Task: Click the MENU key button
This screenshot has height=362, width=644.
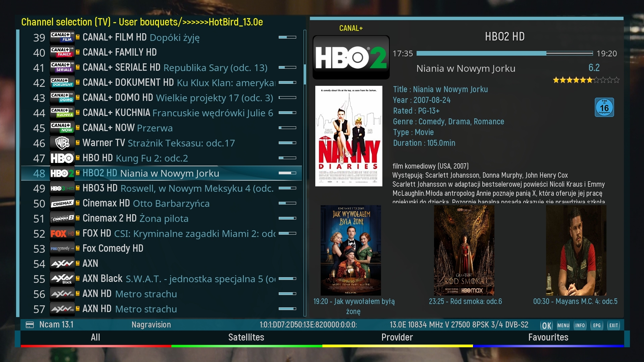Action: click(x=563, y=325)
